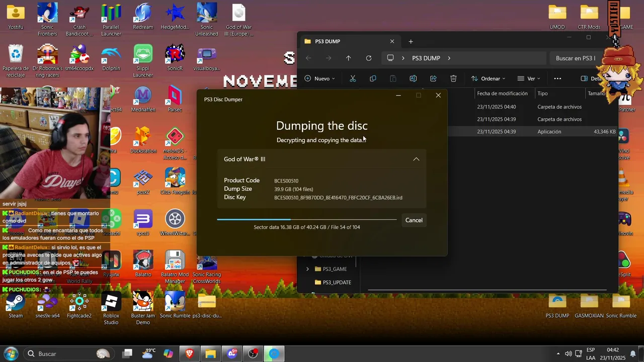Open the Ordenar sort dropdown
This screenshot has height=362, width=644.
click(488, 78)
